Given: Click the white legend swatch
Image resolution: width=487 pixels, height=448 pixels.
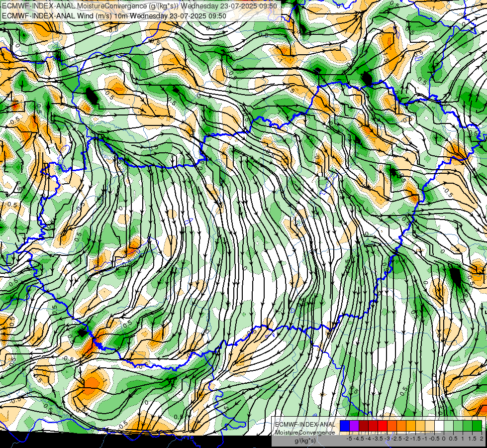Looking at the screenshot, I should pyautogui.click(x=439, y=426).
